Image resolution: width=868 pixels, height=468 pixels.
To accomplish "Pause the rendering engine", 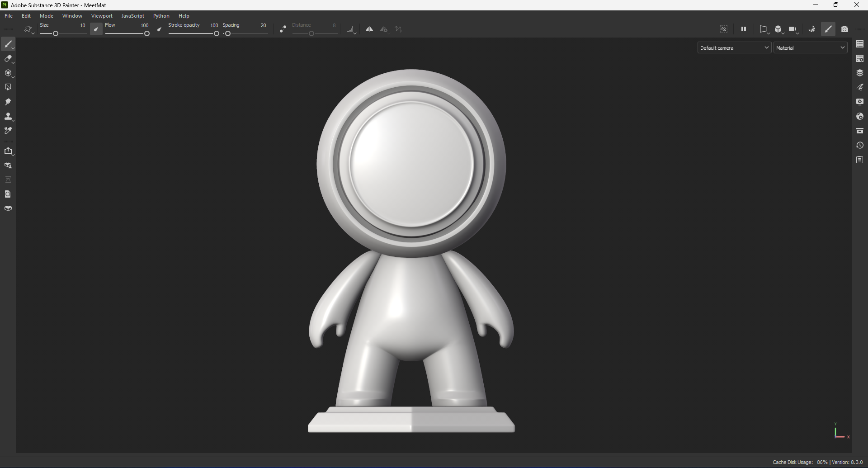I will click(x=744, y=29).
